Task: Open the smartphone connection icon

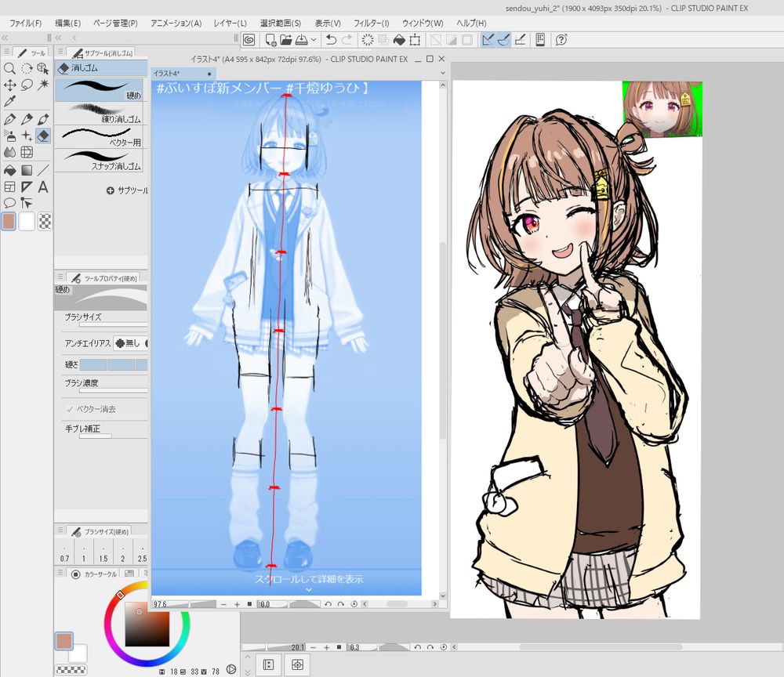Action: point(540,40)
